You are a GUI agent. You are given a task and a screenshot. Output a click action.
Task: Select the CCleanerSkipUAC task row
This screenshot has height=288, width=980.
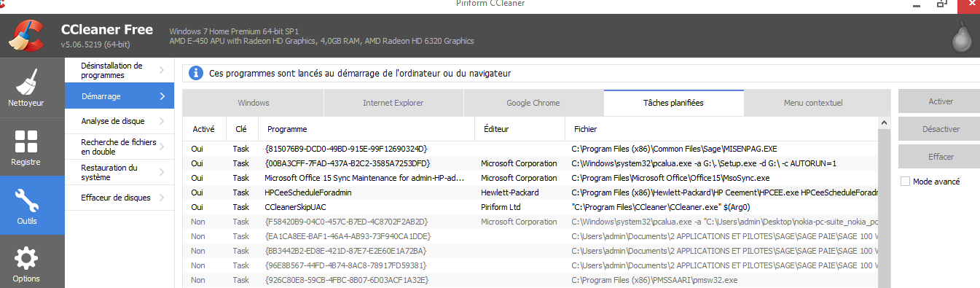(530, 207)
